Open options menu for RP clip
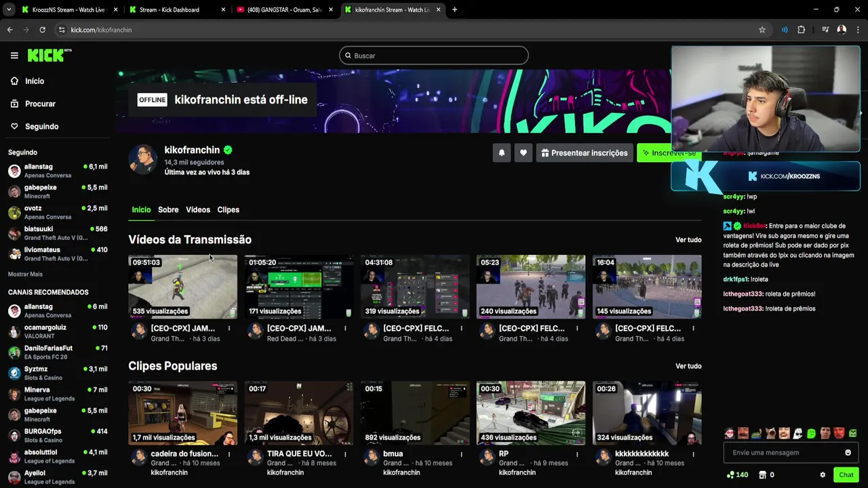This screenshot has height=488, width=868. [x=577, y=454]
